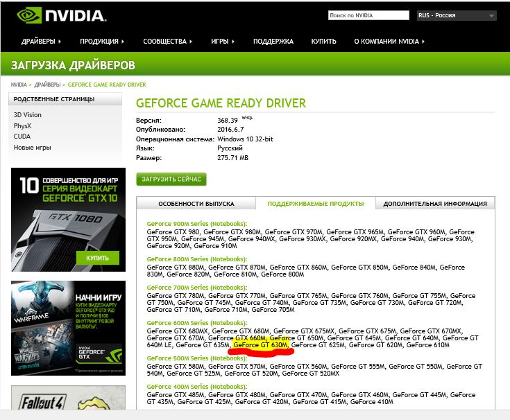Select ПОДДЕРЖИВАЕМЫЕ ПРОДУКТЫ tab
Screen dimensions: 510x420
coord(316,204)
